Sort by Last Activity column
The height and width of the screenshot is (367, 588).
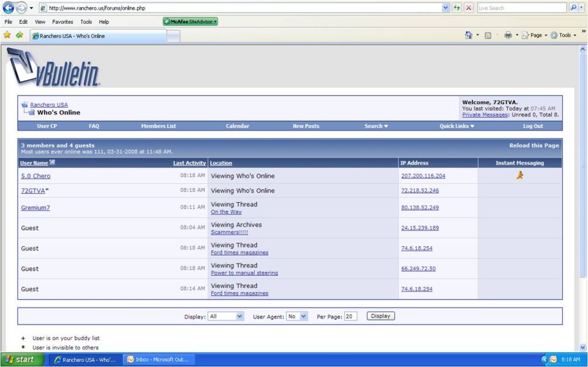click(189, 163)
